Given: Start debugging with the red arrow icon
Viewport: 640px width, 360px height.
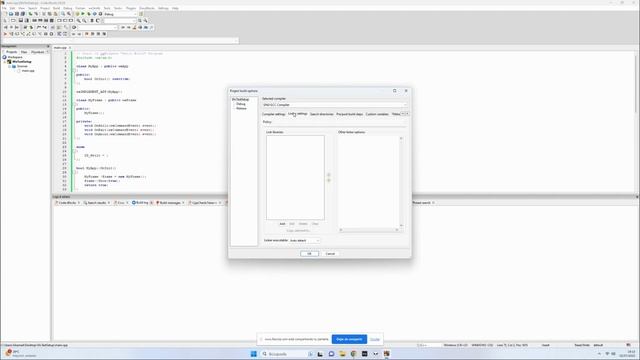Looking at the screenshot, I should point(5,34).
